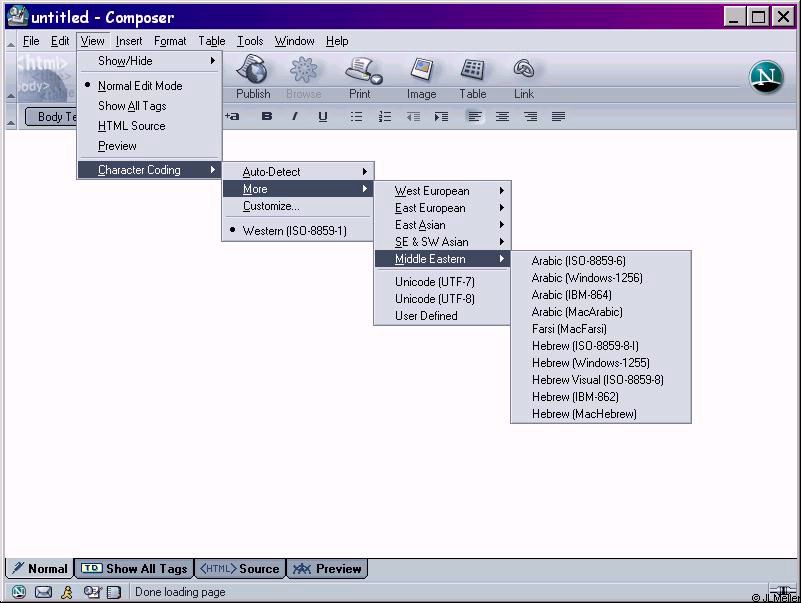Align text right
The width and height of the screenshot is (801, 603).
(530, 117)
